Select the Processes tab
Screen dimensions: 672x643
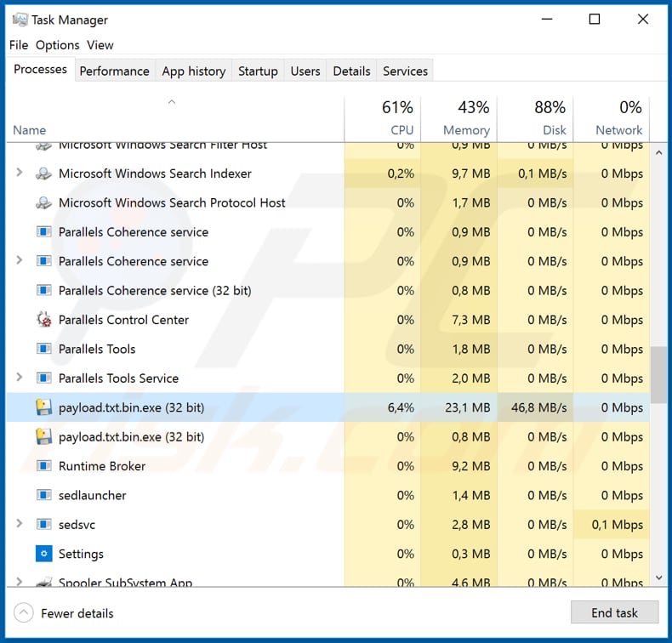(40, 70)
